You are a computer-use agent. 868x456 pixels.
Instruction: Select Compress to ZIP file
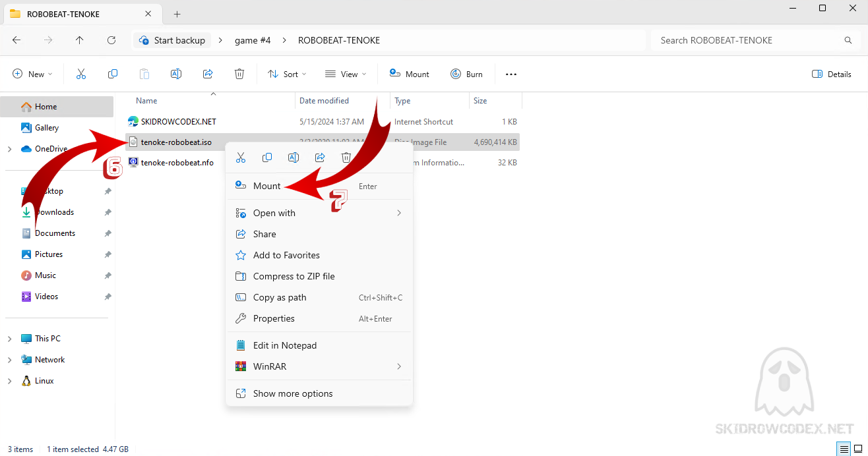coord(319,276)
